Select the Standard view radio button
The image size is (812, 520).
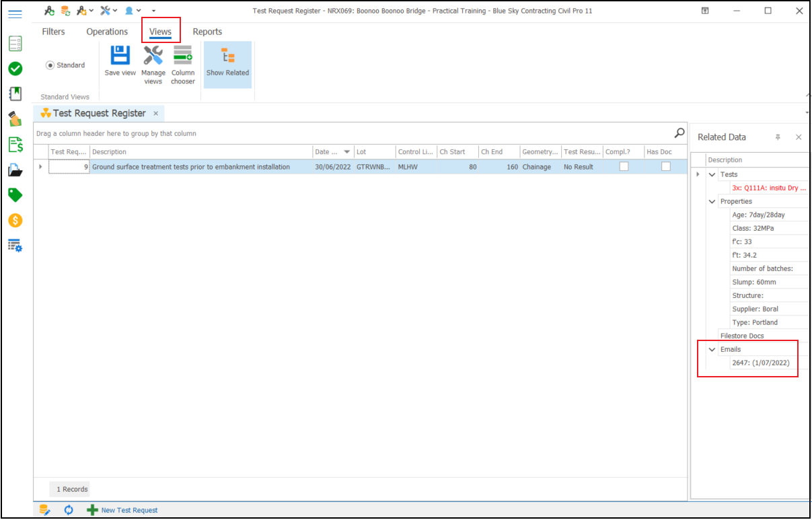coord(50,65)
